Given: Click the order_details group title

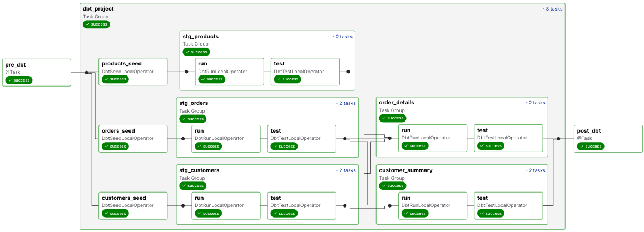Looking at the screenshot, I should 397,103.
